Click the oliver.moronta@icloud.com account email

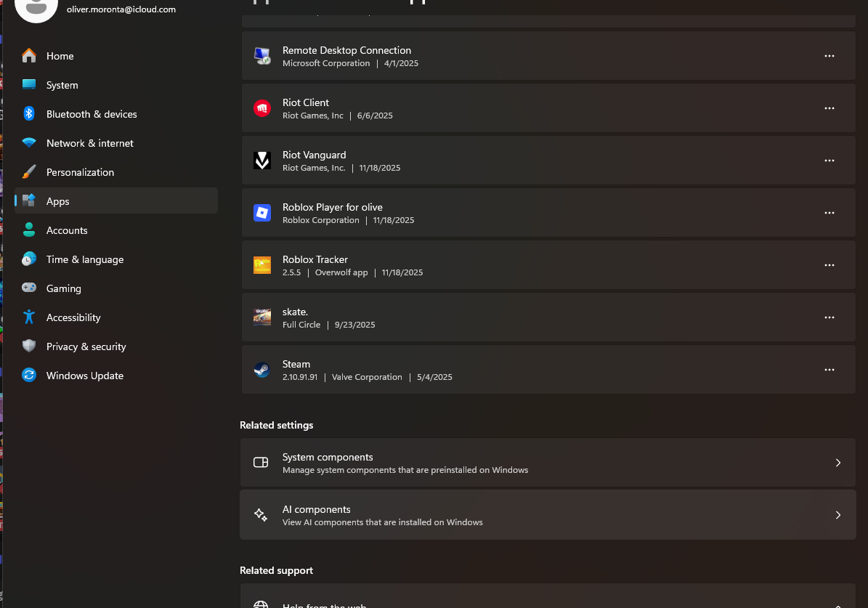click(x=121, y=9)
